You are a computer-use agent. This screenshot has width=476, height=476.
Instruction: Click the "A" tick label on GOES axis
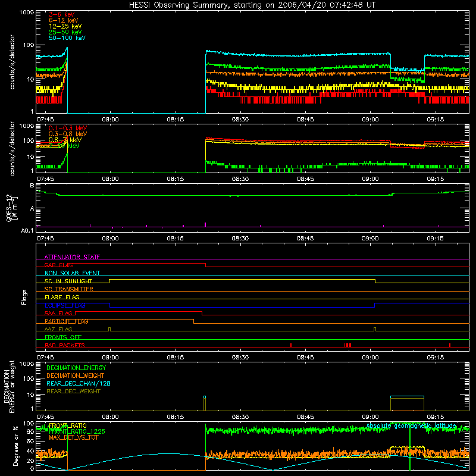[32, 209]
